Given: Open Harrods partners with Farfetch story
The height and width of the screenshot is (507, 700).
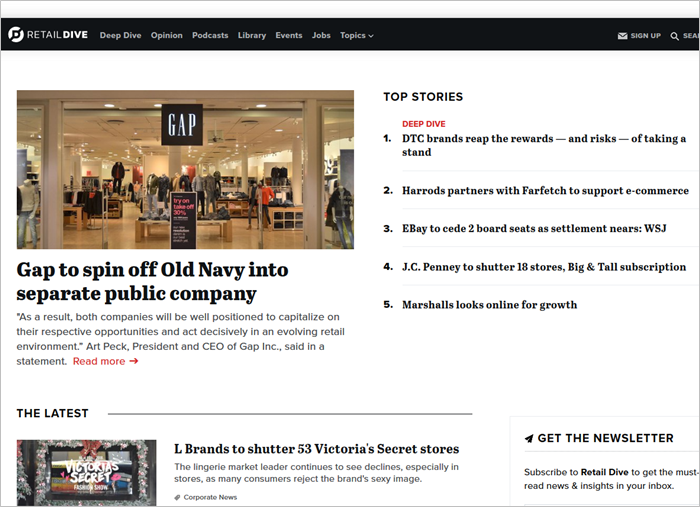Looking at the screenshot, I should [545, 191].
